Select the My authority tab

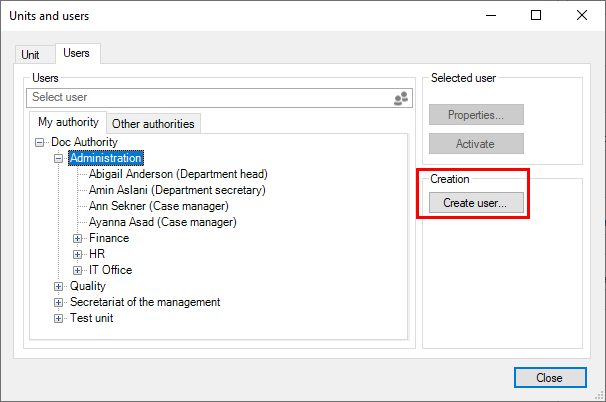[x=68, y=123]
